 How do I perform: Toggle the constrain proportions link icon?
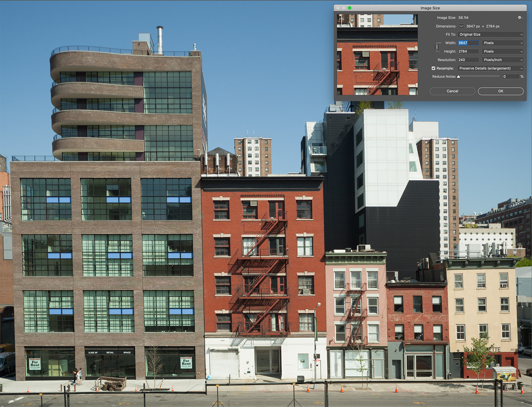click(437, 47)
